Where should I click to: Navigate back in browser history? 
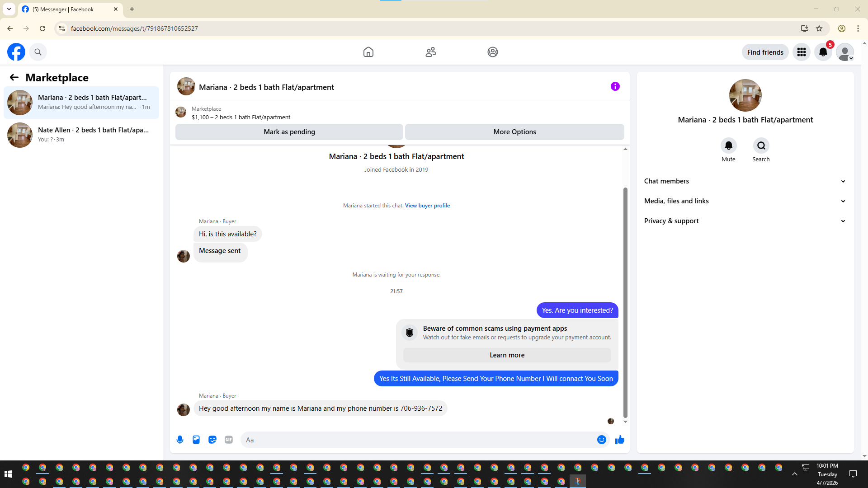10,28
